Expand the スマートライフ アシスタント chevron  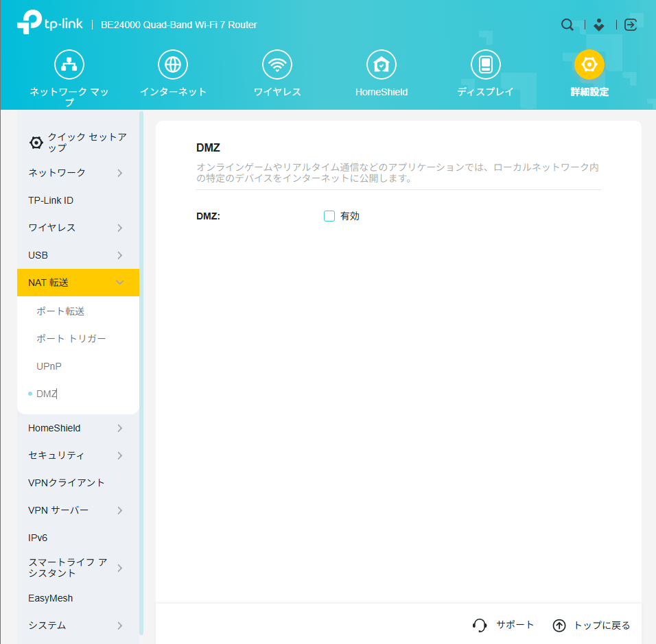pyautogui.click(x=120, y=567)
